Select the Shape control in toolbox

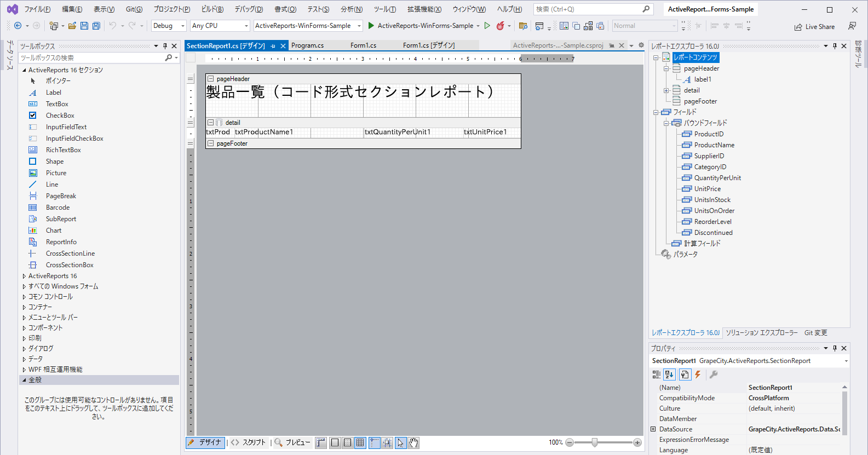click(x=55, y=162)
